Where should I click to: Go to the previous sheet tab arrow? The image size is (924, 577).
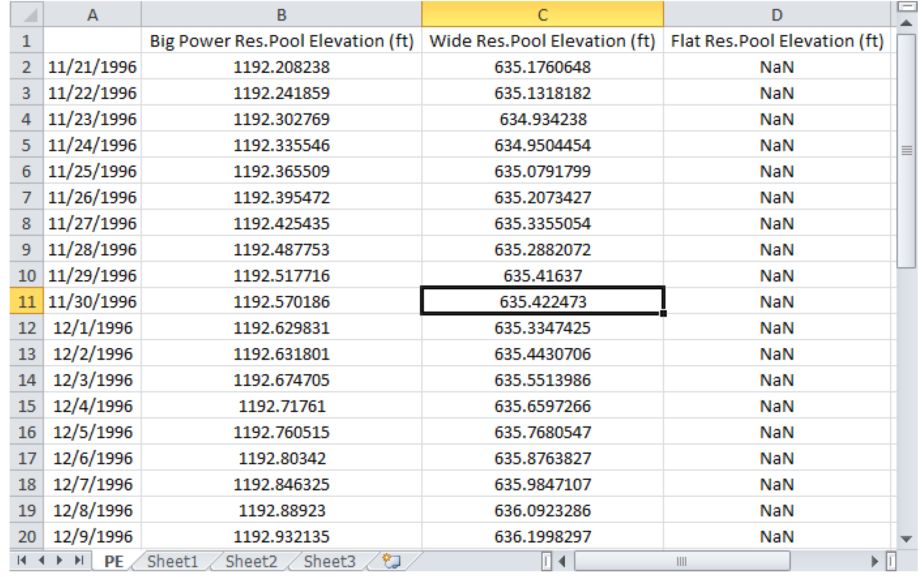[x=41, y=560]
